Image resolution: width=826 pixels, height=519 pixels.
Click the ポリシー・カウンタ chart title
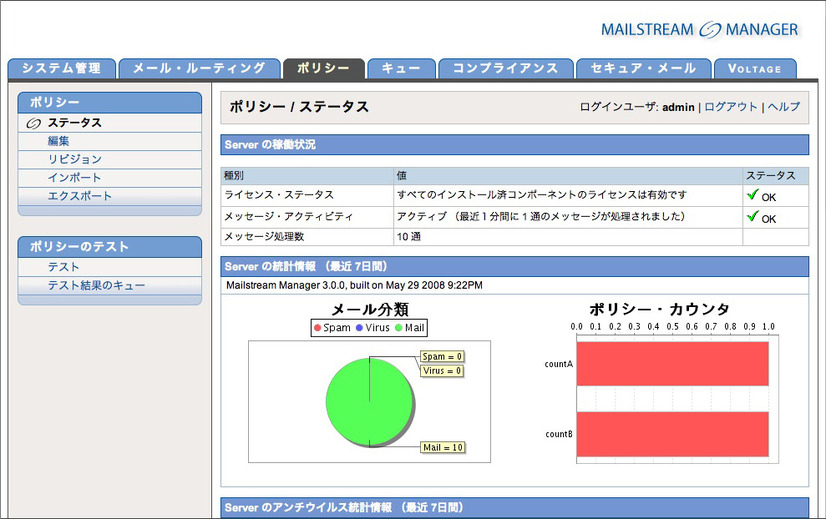[660, 309]
